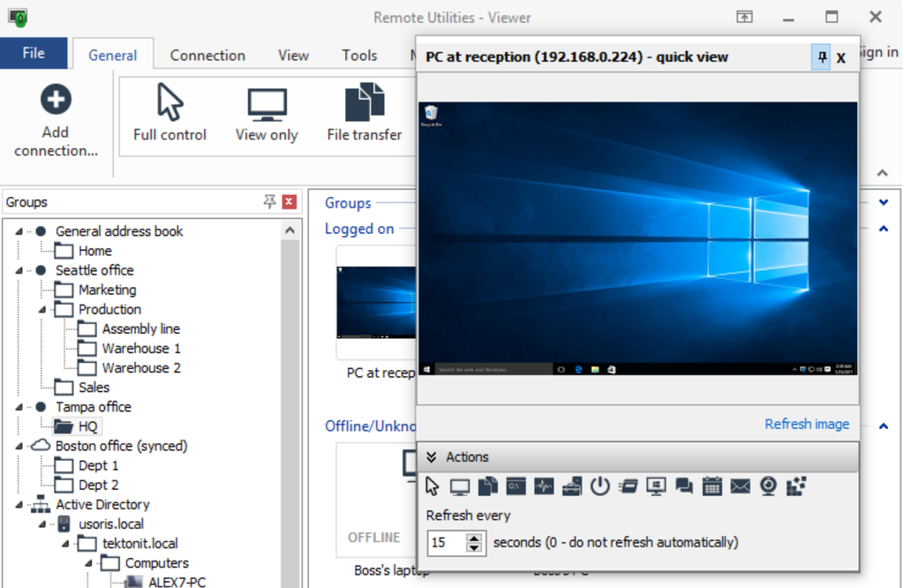904x588 pixels.
Task: Switch to the Connection tab
Action: (x=207, y=55)
